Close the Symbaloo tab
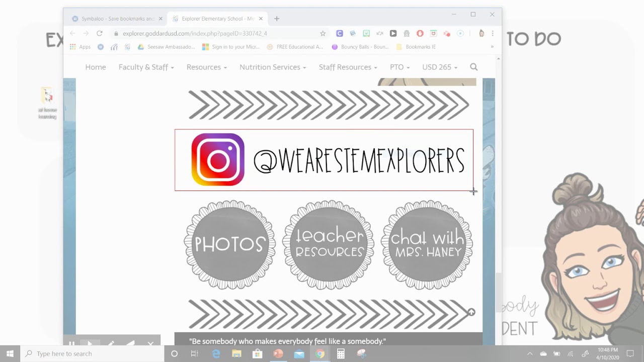Viewport: 644px width, 362px height. (160, 19)
